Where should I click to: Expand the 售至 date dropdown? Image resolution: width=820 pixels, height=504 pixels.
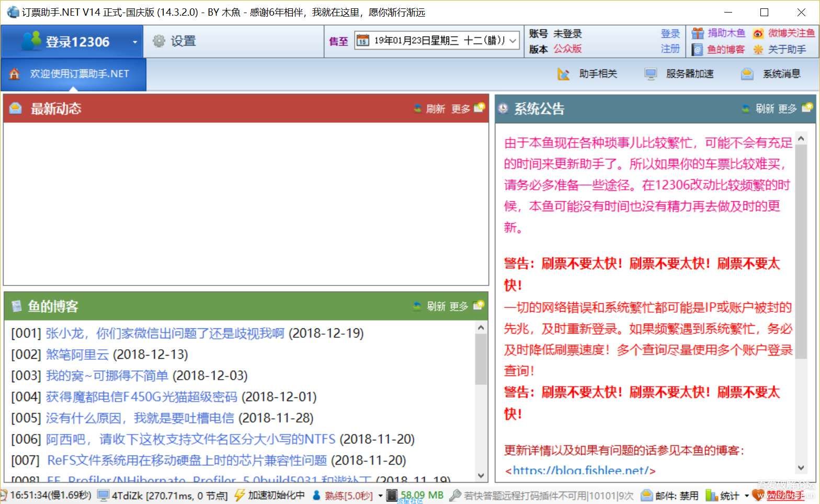513,40
